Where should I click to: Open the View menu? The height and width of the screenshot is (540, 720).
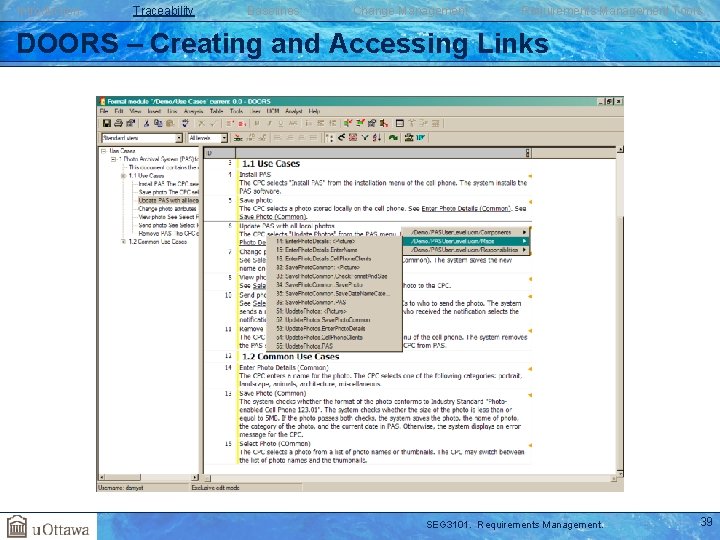tap(135, 111)
